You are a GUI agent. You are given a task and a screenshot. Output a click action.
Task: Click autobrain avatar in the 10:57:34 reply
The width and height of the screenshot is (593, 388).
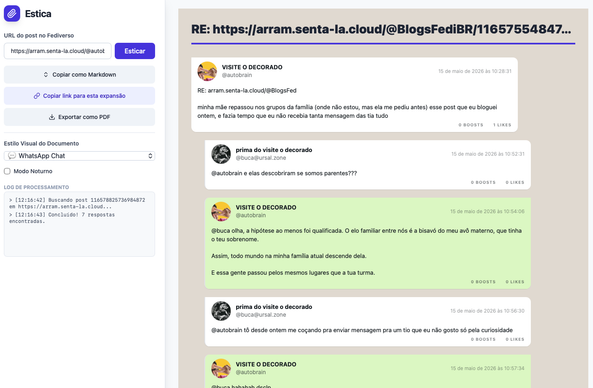pos(221,368)
